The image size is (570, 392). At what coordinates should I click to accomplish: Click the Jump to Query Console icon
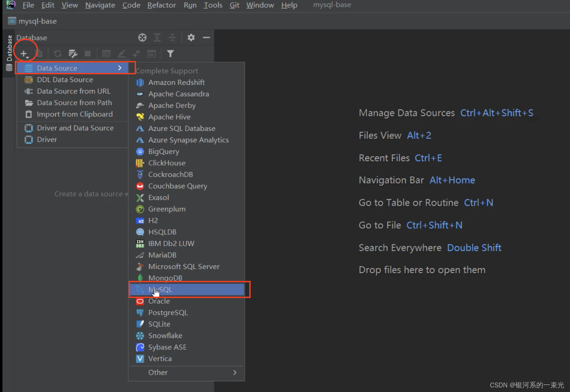pos(151,54)
